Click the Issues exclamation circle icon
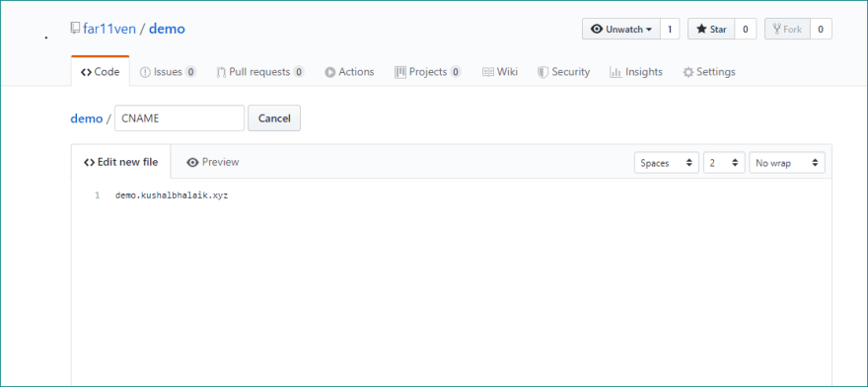Viewport: 868px width, 387px height. click(x=145, y=72)
